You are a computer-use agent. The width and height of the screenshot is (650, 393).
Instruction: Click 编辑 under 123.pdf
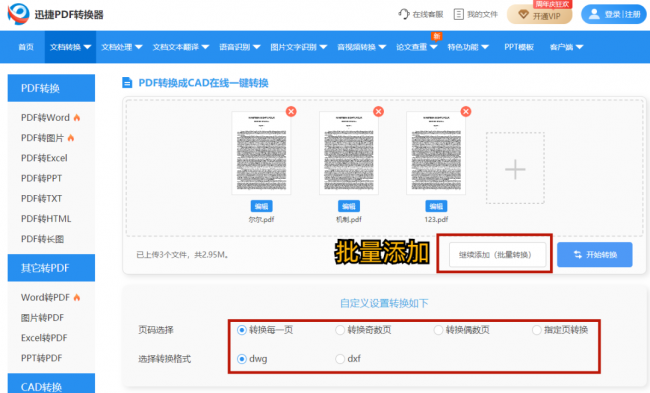pyautogui.click(x=436, y=206)
